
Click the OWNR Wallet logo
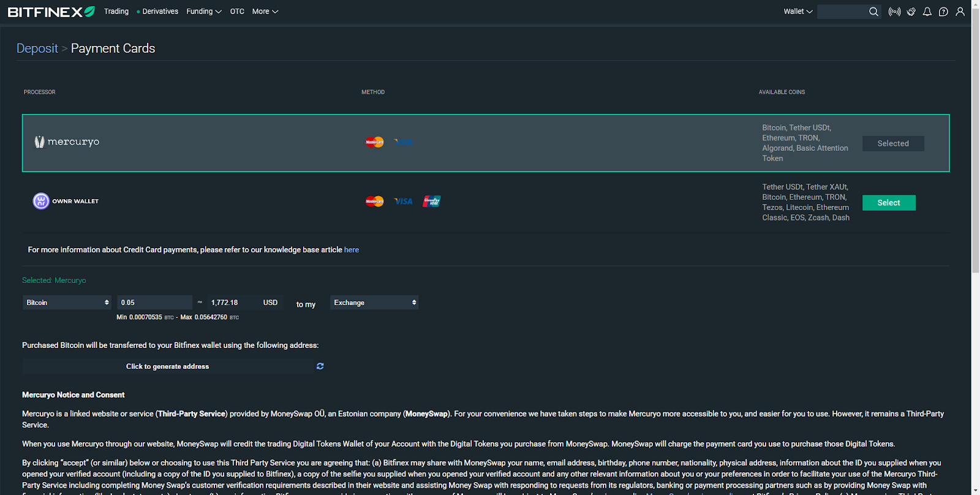tap(66, 201)
